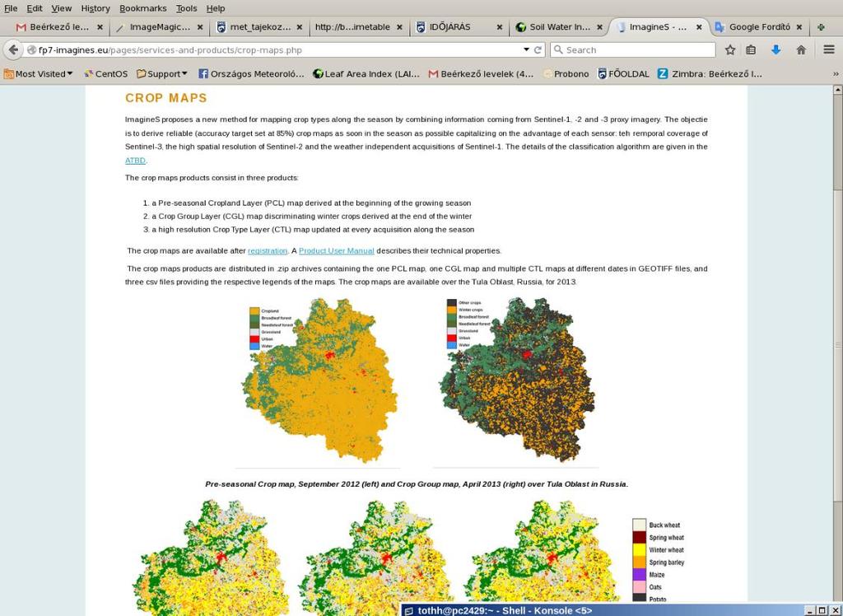
Task: Open the Downloads arrow icon
Action: (x=775, y=50)
